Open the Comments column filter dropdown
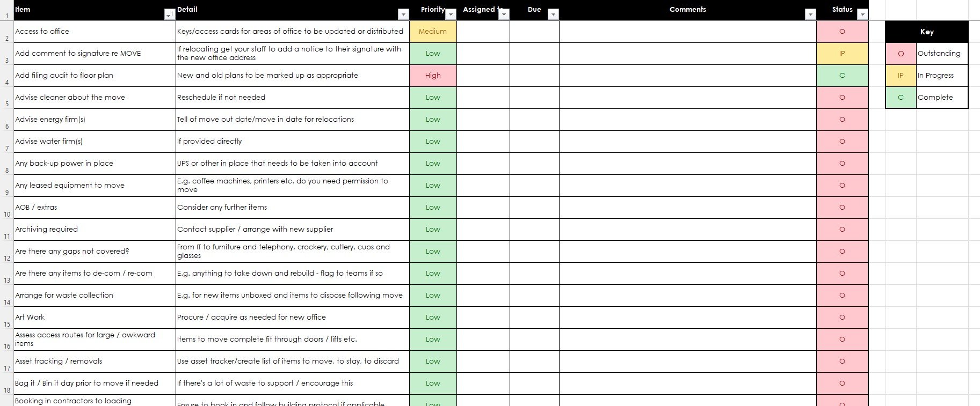Viewport: 980px width, 406px height. point(811,14)
